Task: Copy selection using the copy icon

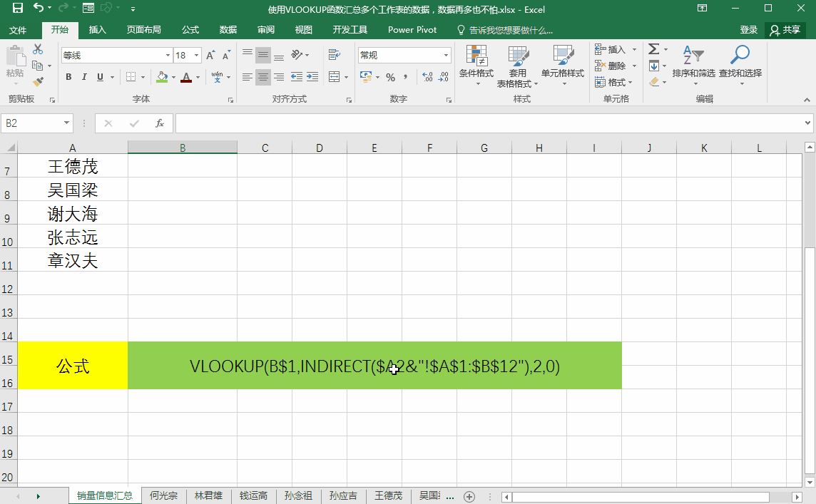Action: pyautogui.click(x=38, y=66)
